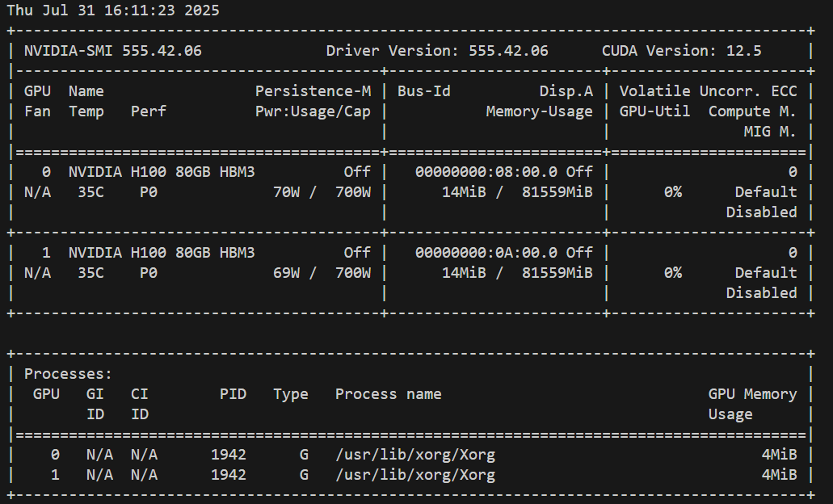The width and height of the screenshot is (833, 504).
Task: Click GPU 1 total memory "81559MiB"
Action: (x=557, y=273)
